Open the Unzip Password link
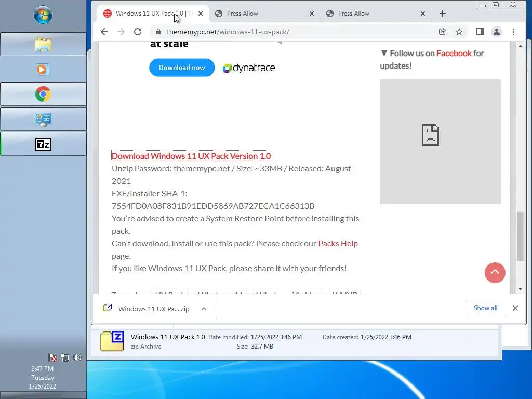This screenshot has height=399, width=532. pyautogui.click(x=141, y=169)
